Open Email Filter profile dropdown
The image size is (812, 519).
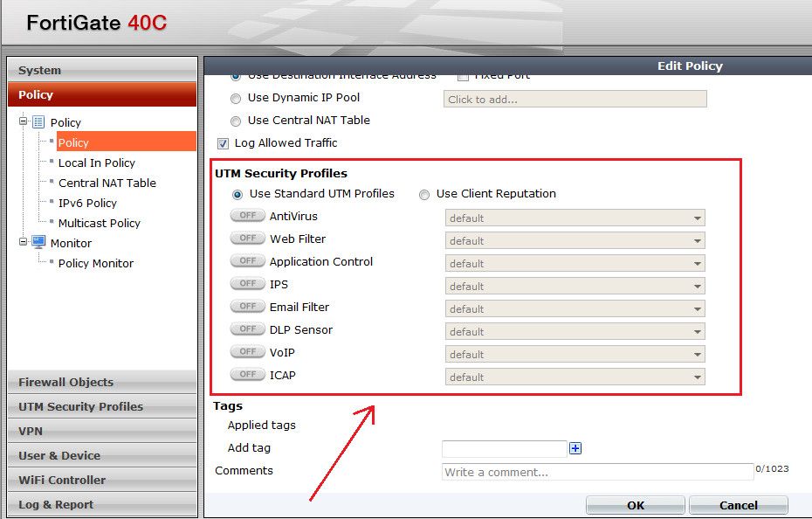575,309
